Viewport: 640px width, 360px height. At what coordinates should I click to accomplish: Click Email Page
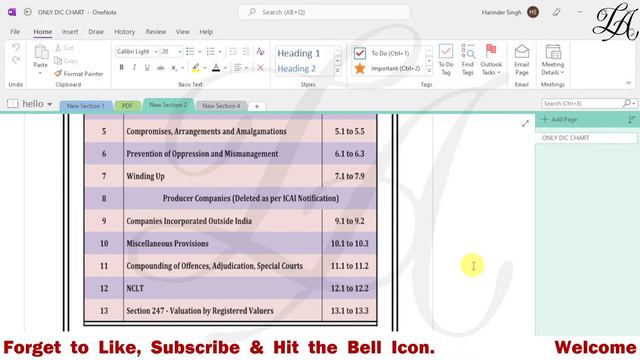click(x=522, y=60)
